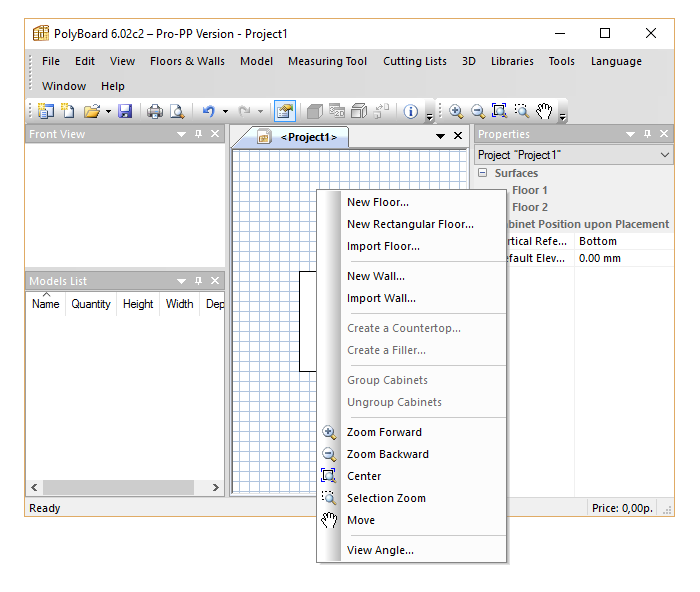
Task: Click the Open folder toolbar icon
Action: pyautogui.click(x=91, y=112)
